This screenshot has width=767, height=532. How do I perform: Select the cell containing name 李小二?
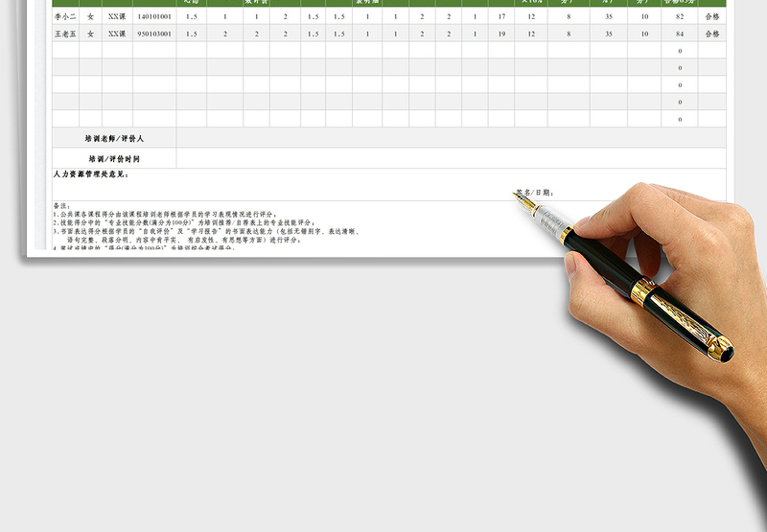pos(65,16)
